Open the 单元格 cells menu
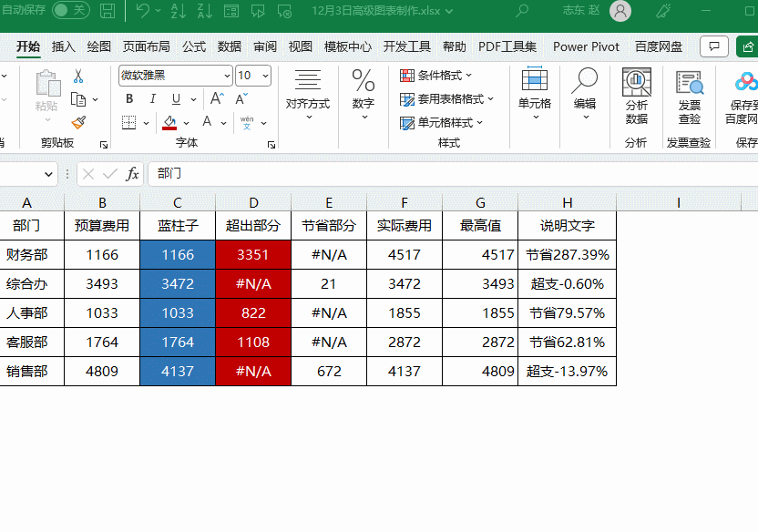758x532 pixels. click(535, 94)
